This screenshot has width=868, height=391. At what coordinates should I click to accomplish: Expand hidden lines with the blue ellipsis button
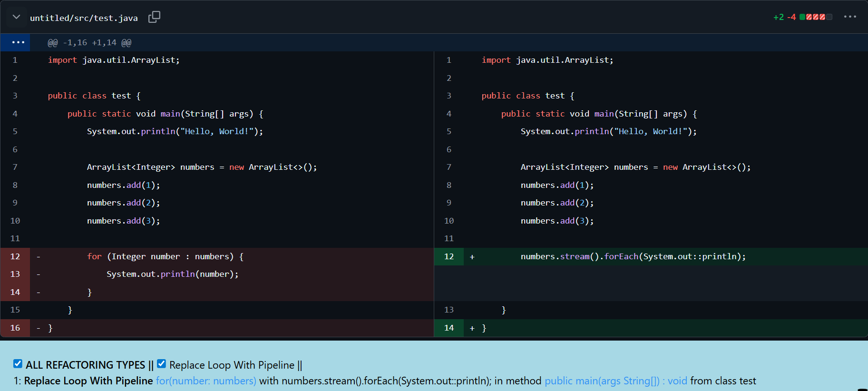18,42
